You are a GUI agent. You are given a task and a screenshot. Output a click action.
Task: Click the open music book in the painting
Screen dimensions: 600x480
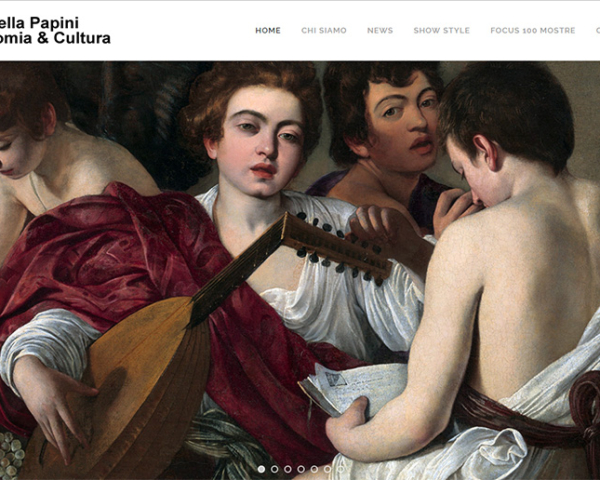(x=354, y=389)
